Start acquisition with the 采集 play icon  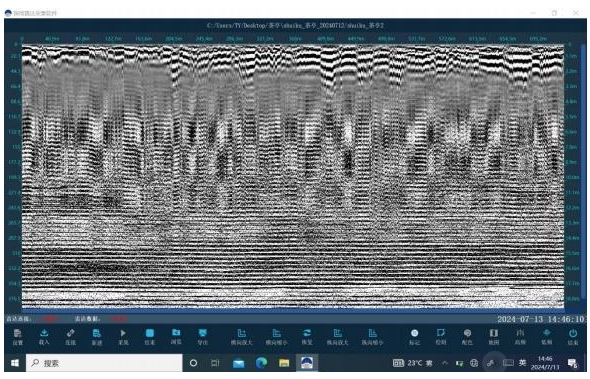pyautogui.click(x=123, y=337)
